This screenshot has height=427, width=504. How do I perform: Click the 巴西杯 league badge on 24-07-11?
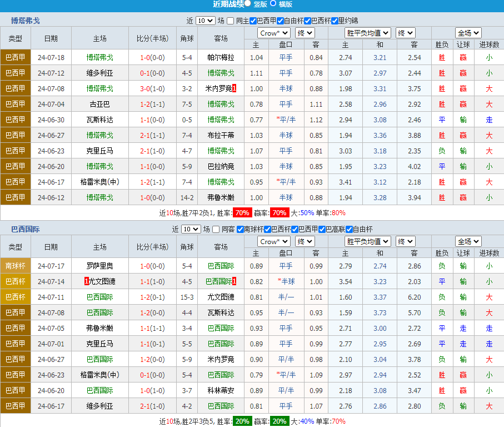click(16, 297)
